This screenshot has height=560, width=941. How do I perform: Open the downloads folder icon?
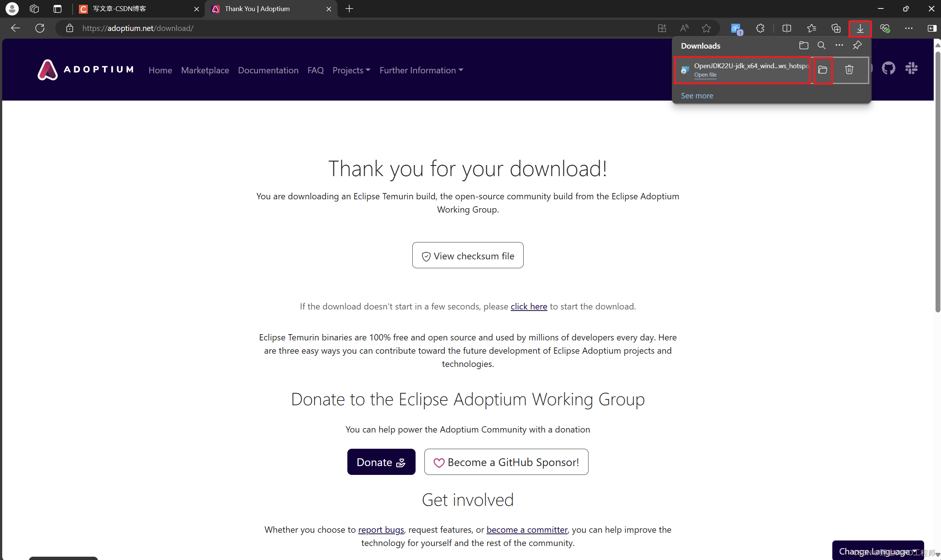803,46
